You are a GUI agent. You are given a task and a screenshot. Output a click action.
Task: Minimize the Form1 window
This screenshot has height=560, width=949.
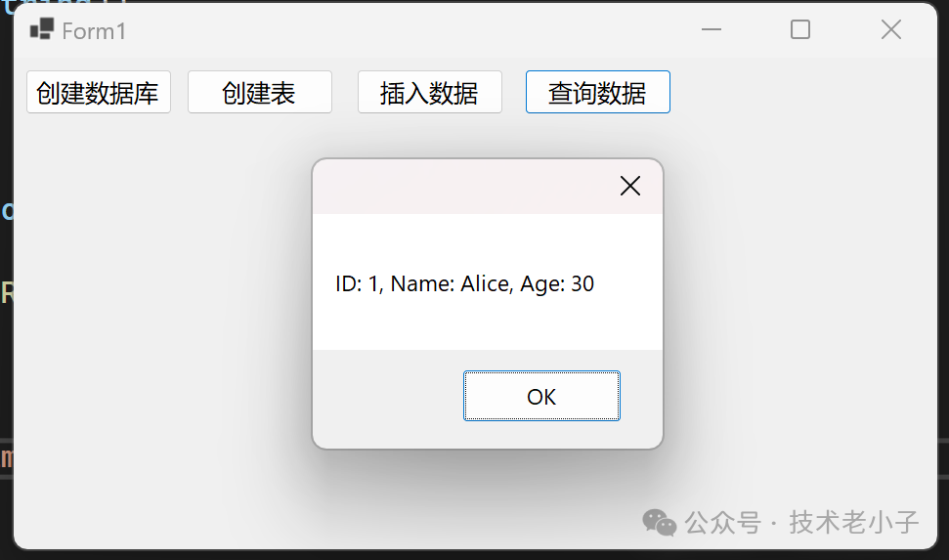pos(712,29)
